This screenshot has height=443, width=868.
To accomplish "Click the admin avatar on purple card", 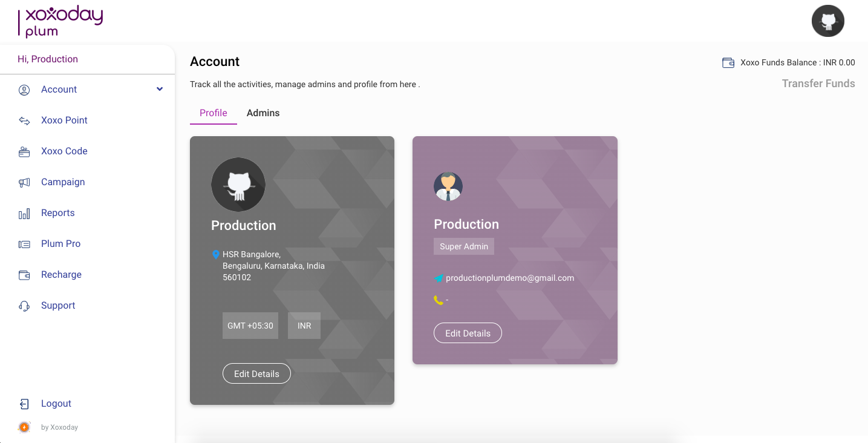I will click(x=448, y=186).
